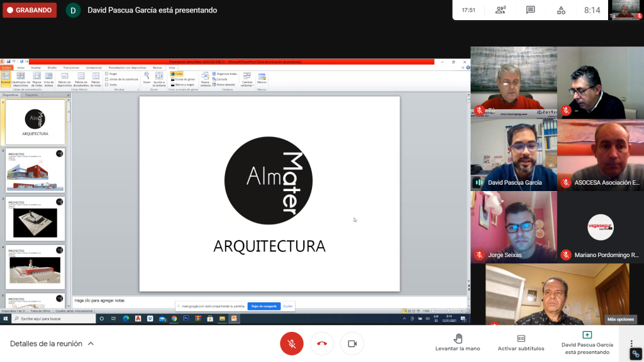Select Vista de lectura view
Screen dimensions: 644x362
point(48,79)
